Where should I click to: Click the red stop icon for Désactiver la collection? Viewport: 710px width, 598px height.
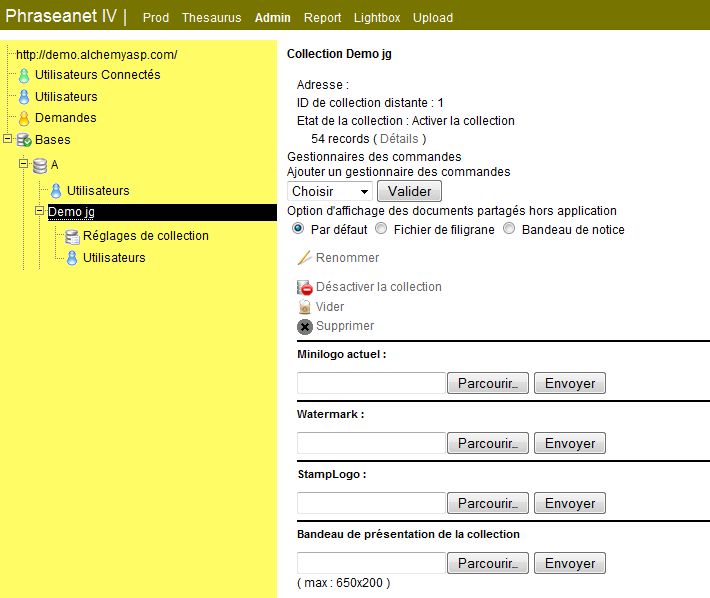pos(305,287)
